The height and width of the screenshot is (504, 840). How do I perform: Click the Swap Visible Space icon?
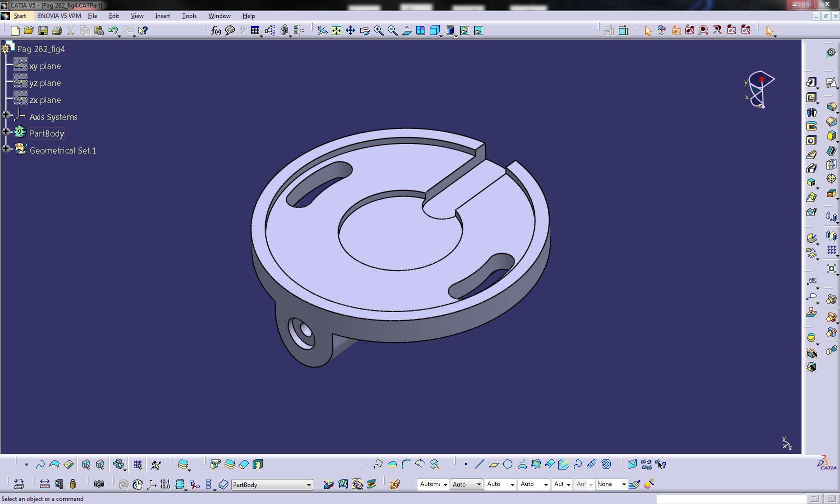tap(479, 31)
